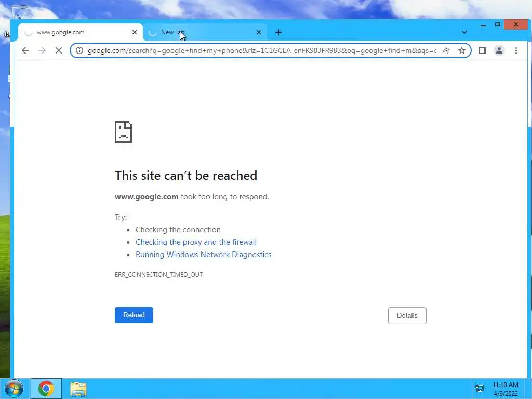The image size is (532, 399).
Task: Close the Chrome window
Action: point(516,25)
